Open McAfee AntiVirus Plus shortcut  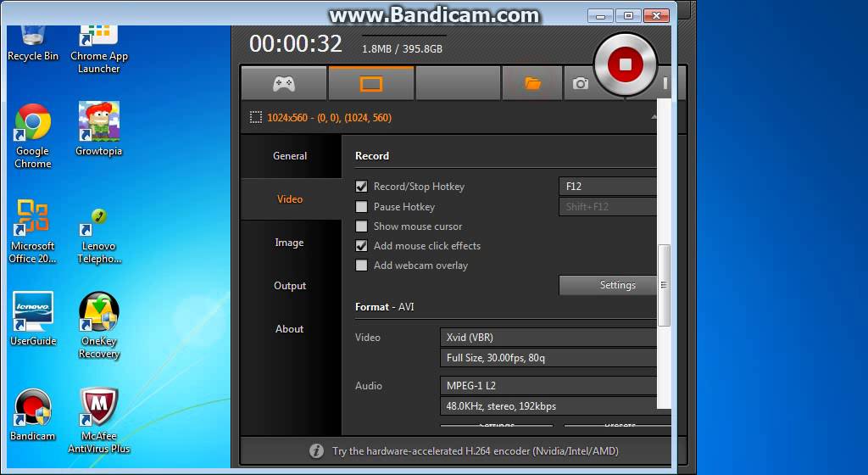coord(99,421)
